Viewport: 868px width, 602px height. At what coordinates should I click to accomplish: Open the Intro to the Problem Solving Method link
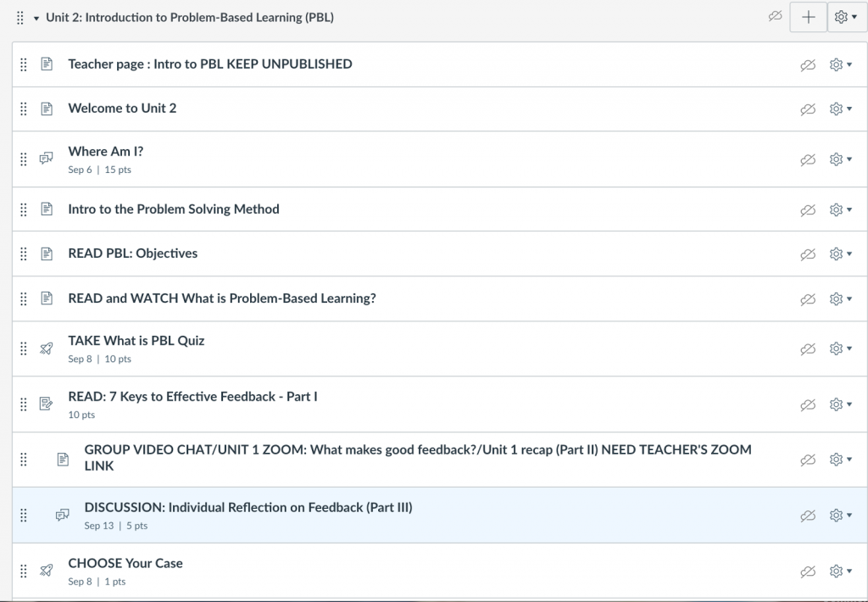(173, 209)
